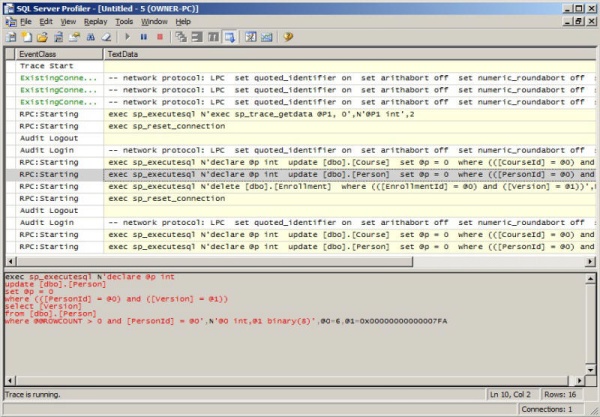The image size is (600, 417).
Task: Click the 'Trace is running.' status text
Action: [33, 394]
